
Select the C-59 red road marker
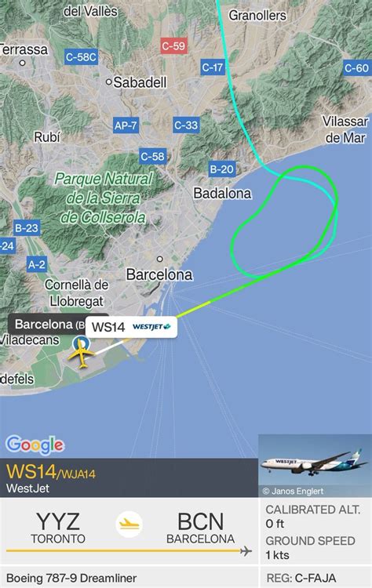pyautogui.click(x=173, y=46)
